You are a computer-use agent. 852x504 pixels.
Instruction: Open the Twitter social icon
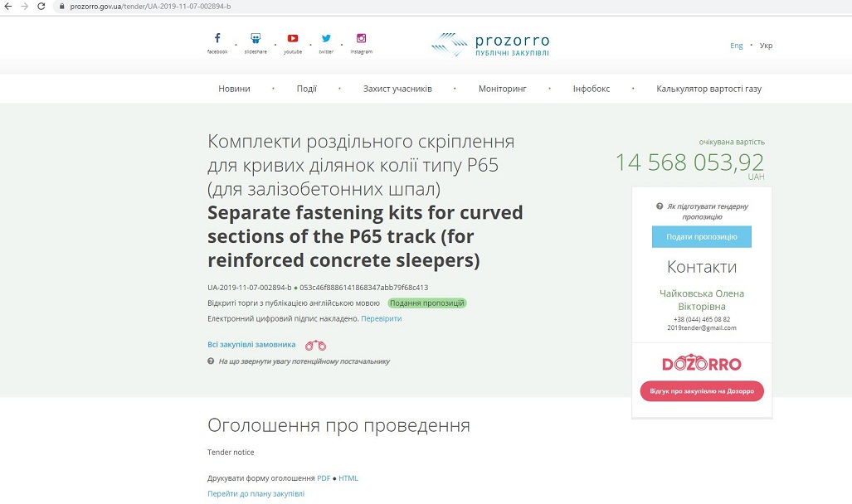(x=326, y=39)
